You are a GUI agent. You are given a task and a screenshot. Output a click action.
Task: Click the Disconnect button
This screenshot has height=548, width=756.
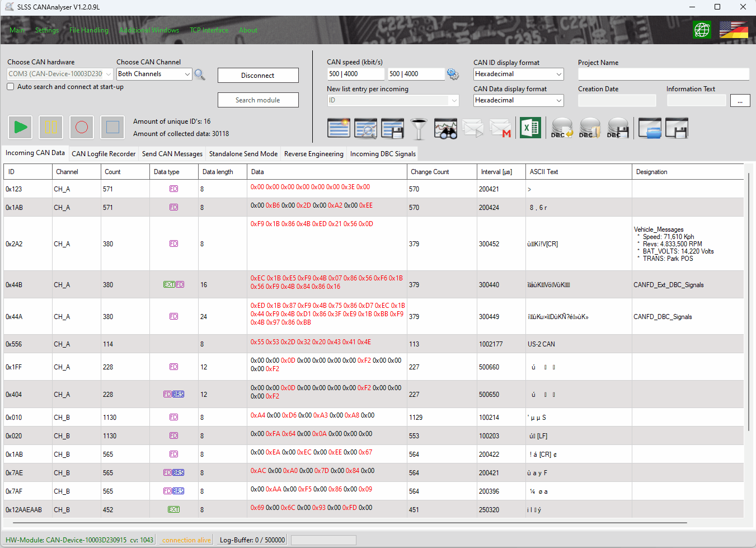pos(257,75)
